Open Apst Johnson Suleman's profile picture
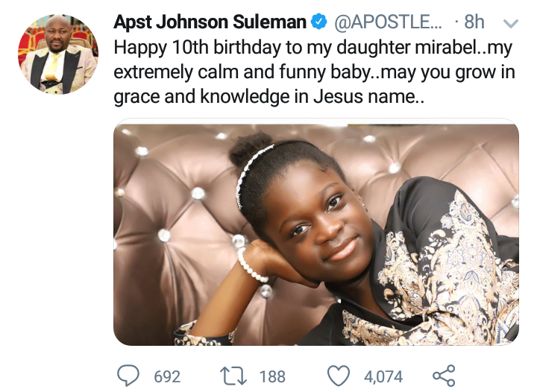 [57, 57]
